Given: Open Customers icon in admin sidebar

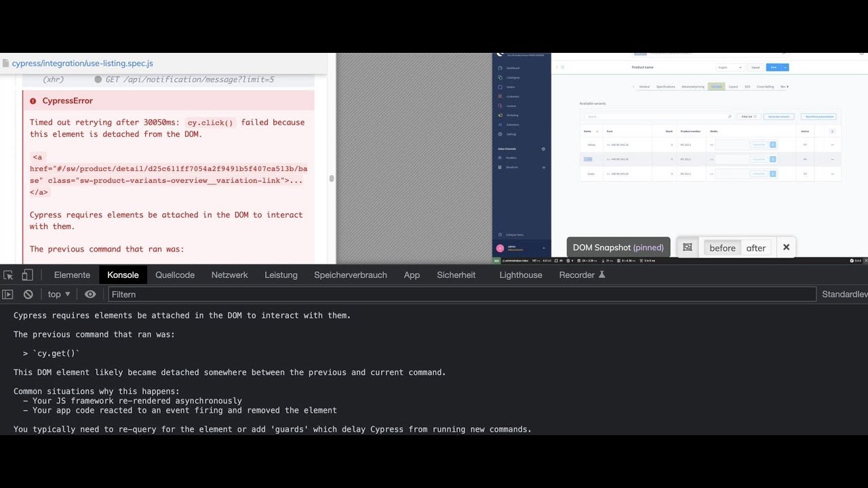Looking at the screenshot, I should [500, 96].
